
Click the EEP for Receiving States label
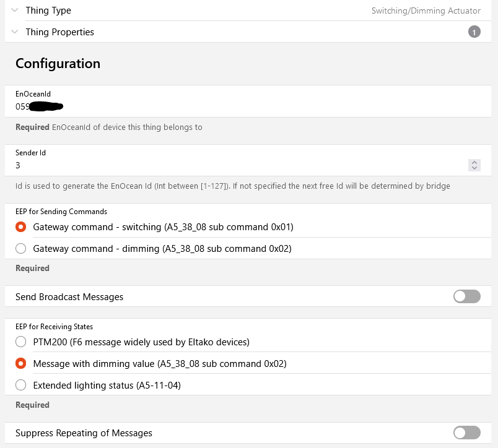pos(54,326)
